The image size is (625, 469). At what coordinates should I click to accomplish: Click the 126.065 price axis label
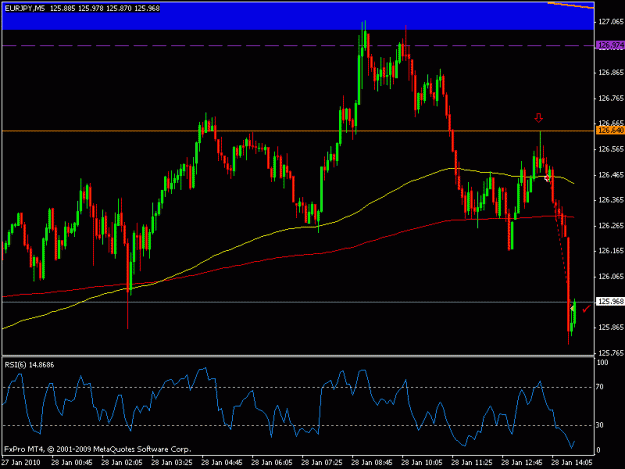[611, 276]
